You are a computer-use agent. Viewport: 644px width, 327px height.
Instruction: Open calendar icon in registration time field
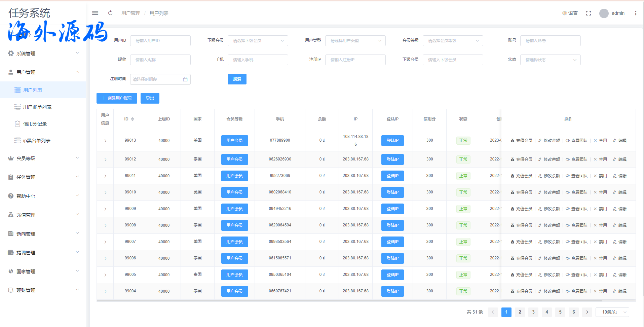click(185, 79)
